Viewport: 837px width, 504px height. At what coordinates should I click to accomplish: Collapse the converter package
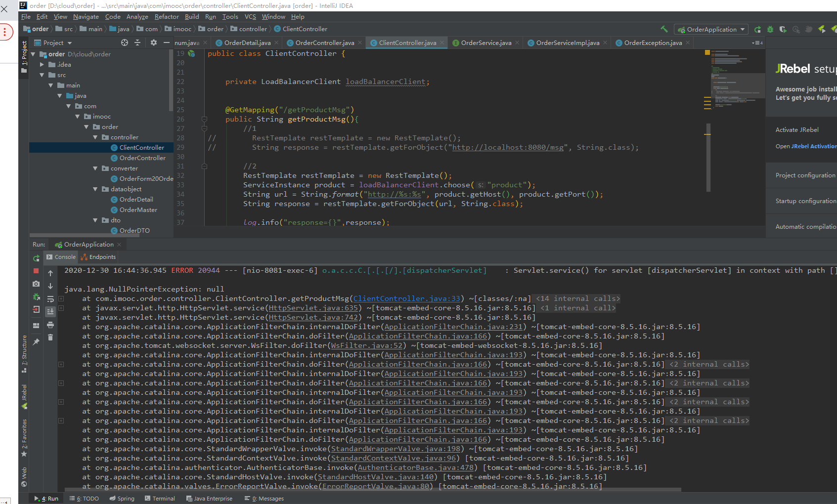[x=95, y=168]
